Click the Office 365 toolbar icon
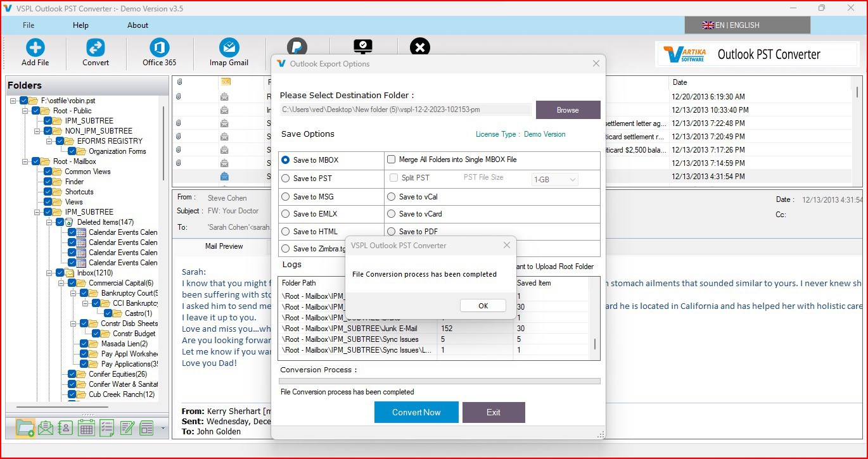 pyautogui.click(x=159, y=48)
